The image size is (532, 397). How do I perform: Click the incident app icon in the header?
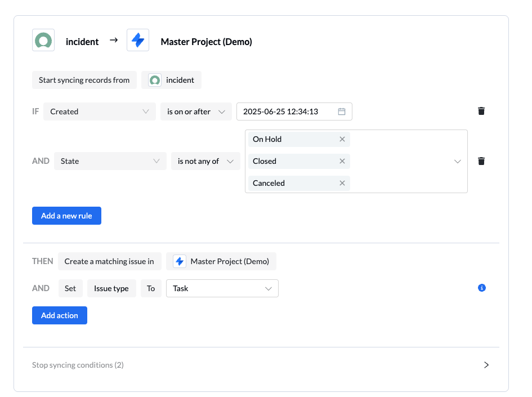43,40
